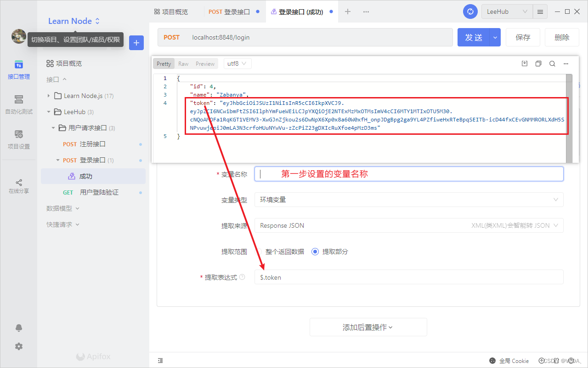Switch response view to Raw
Viewport: 588px width, 368px height.
(x=183, y=64)
